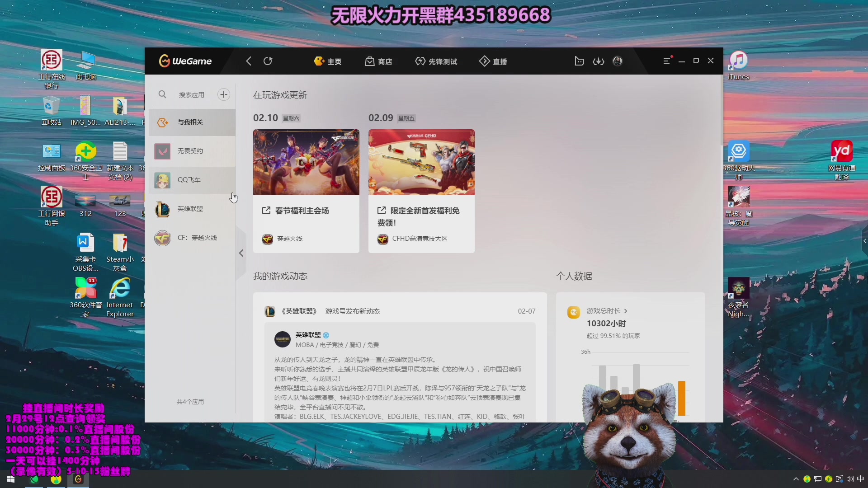This screenshot has width=868, height=488.
Task: Open the 采集卡OBS设 document icon
Action: coord(86,252)
